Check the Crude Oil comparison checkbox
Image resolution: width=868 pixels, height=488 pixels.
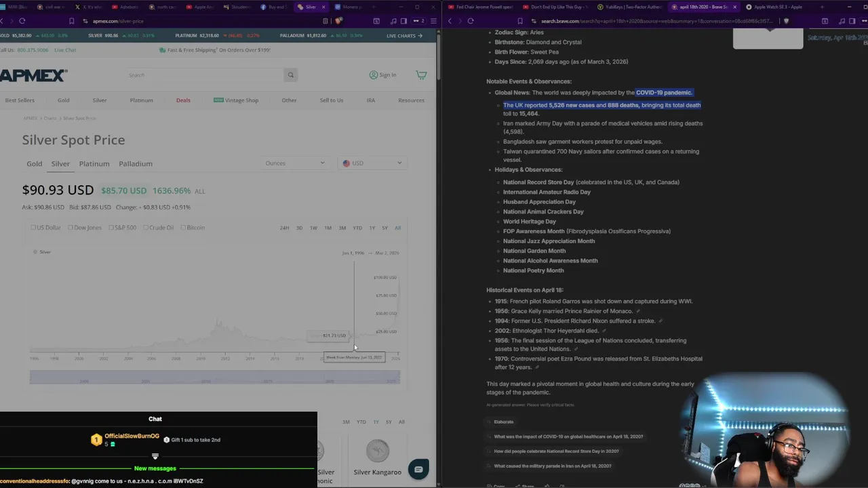(x=146, y=228)
